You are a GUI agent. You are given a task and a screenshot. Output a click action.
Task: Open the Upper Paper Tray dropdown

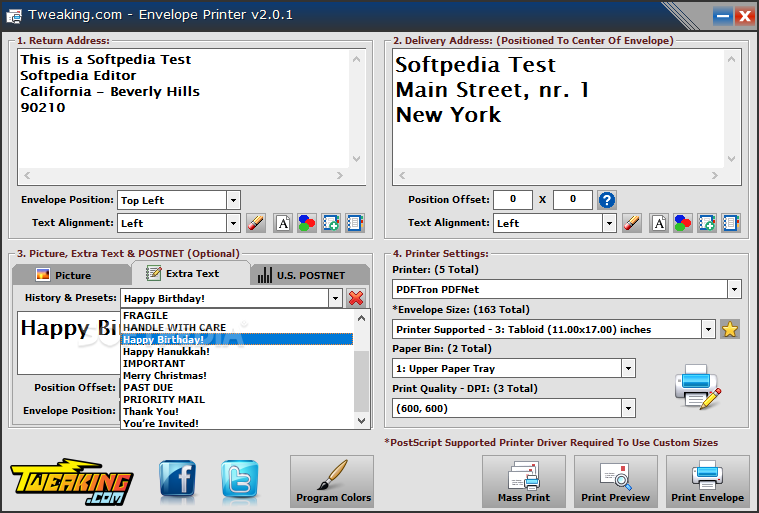[628, 369]
